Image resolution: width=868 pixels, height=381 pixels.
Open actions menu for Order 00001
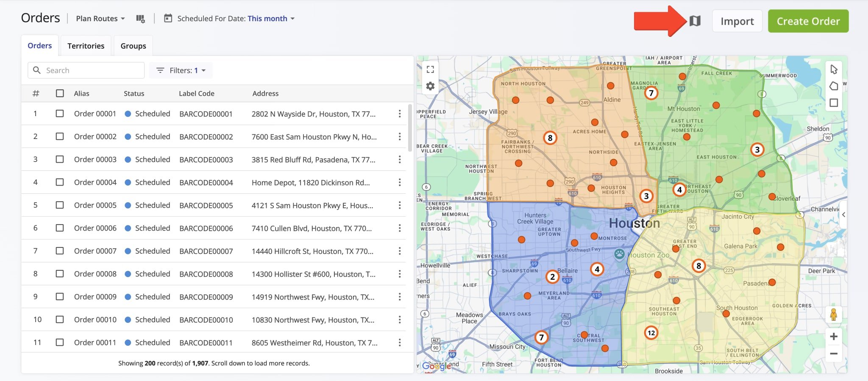[400, 114]
